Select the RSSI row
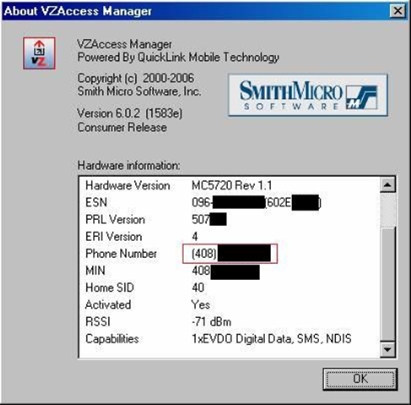 229,322
